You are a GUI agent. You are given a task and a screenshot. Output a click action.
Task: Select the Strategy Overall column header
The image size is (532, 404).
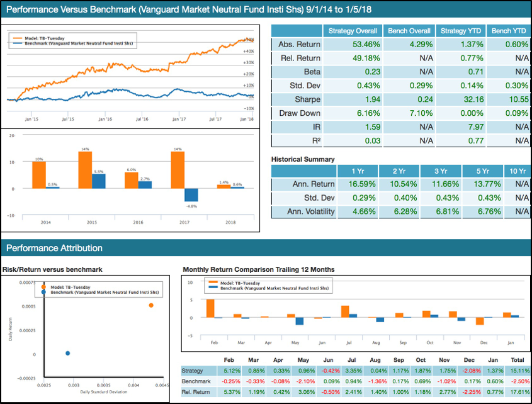point(354,30)
